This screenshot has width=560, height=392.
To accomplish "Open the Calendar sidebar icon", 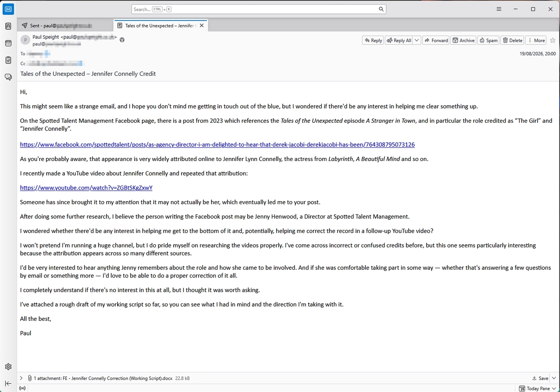I will (x=8, y=43).
